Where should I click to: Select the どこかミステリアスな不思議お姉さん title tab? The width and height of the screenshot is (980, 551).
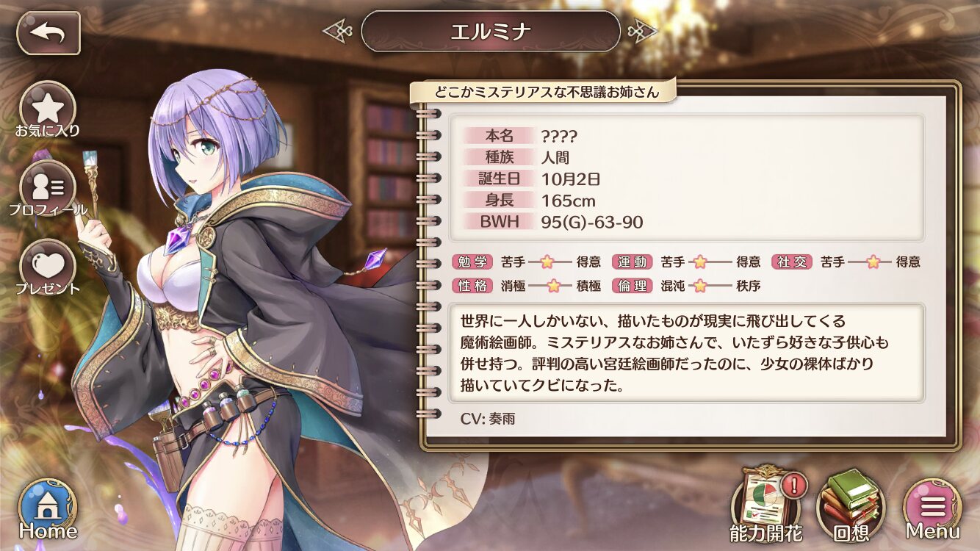pos(543,92)
